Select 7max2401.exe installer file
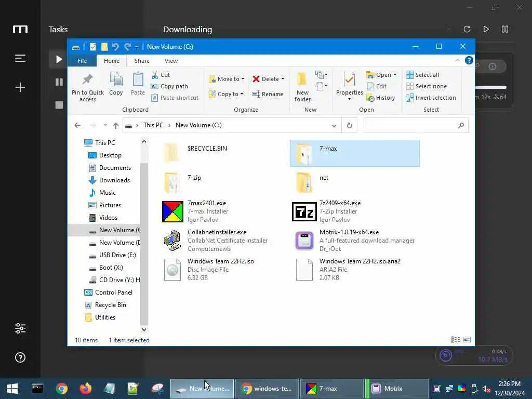This screenshot has width=532, height=399. pos(224,211)
